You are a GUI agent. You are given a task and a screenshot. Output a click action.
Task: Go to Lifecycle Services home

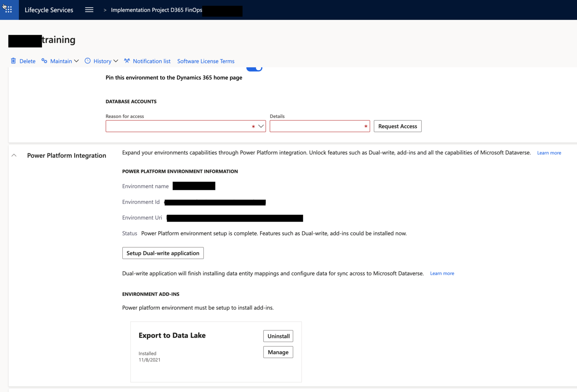pyautogui.click(x=48, y=10)
